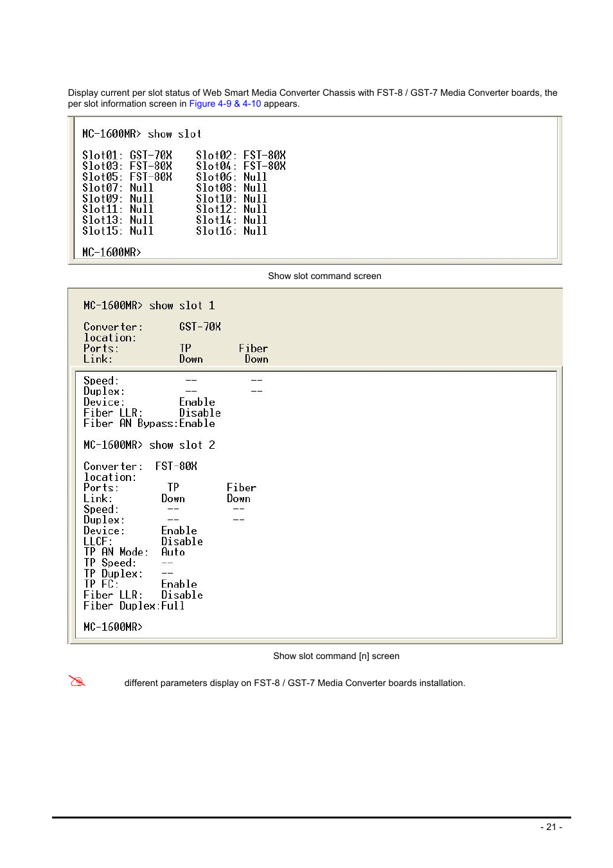This screenshot has width=613, height=868.
Task: Click the 'Converter: FST-80X' line
Action: [x=140, y=466]
